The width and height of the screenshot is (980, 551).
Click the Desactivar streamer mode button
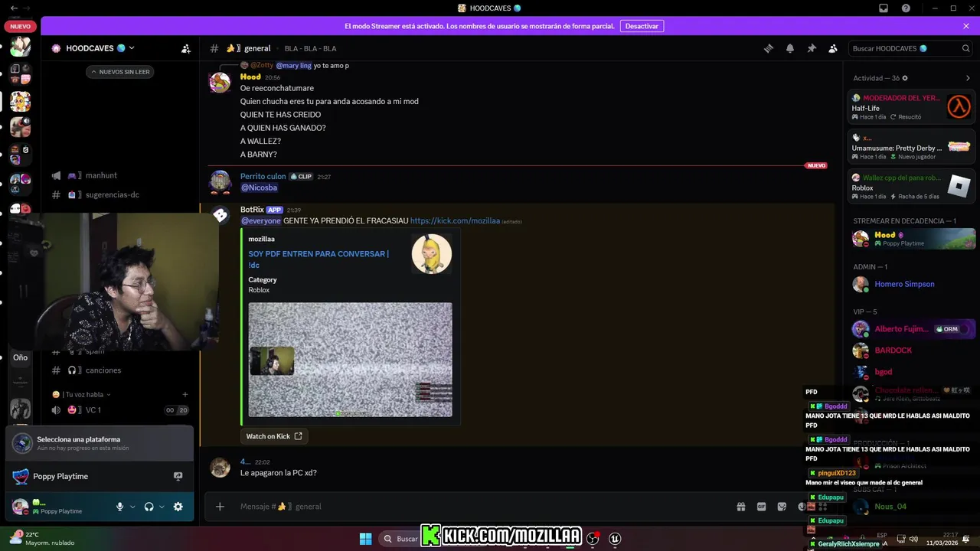[642, 26]
